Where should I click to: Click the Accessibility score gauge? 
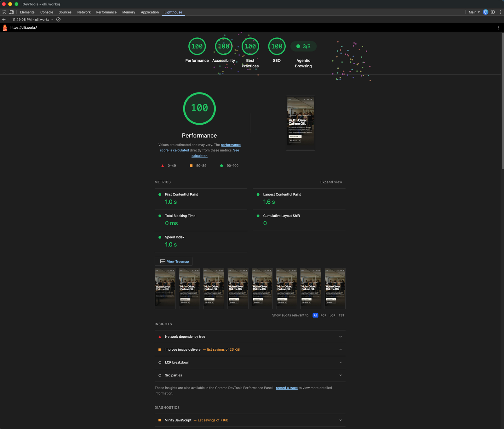pos(224,46)
